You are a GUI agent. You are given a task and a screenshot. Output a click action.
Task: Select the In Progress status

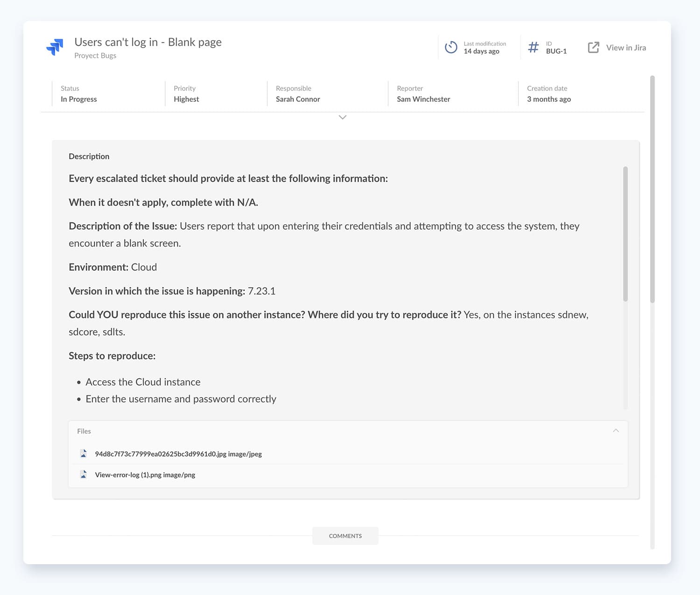(x=78, y=99)
